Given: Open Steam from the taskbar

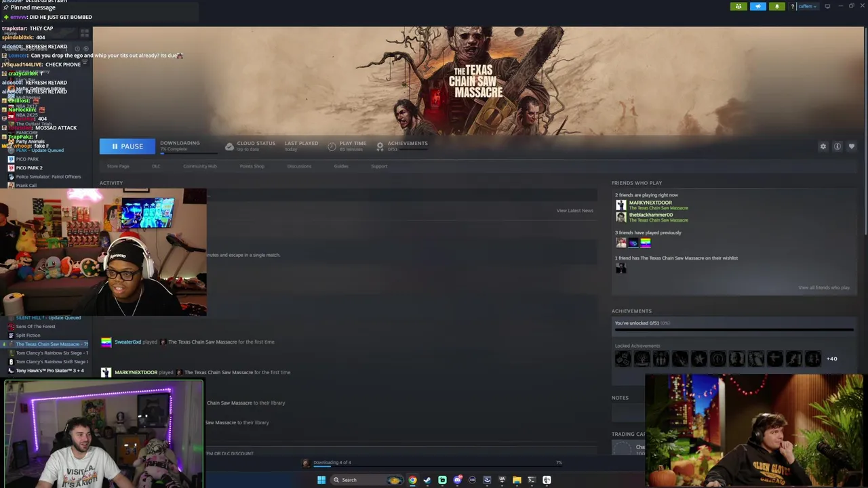Looking at the screenshot, I should [x=427, y=480].
